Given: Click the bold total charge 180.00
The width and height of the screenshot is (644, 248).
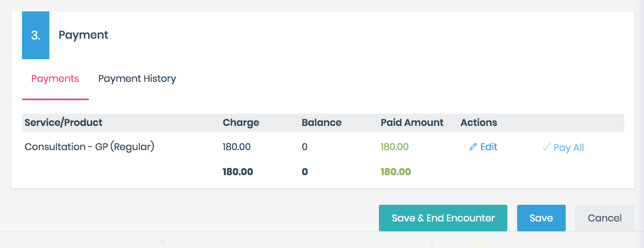Looking at the screenshot, I should 237,172.
